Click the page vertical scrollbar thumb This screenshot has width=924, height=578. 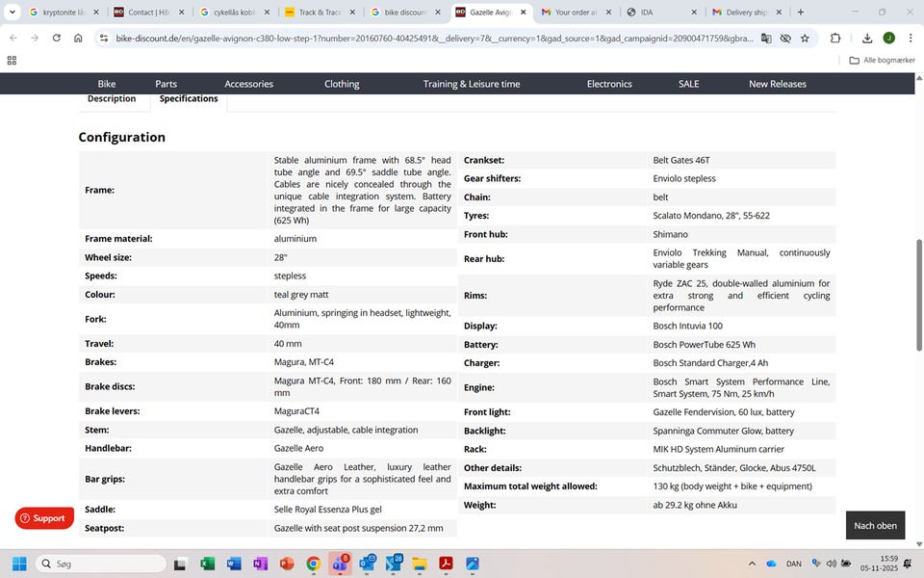point(919,295)
